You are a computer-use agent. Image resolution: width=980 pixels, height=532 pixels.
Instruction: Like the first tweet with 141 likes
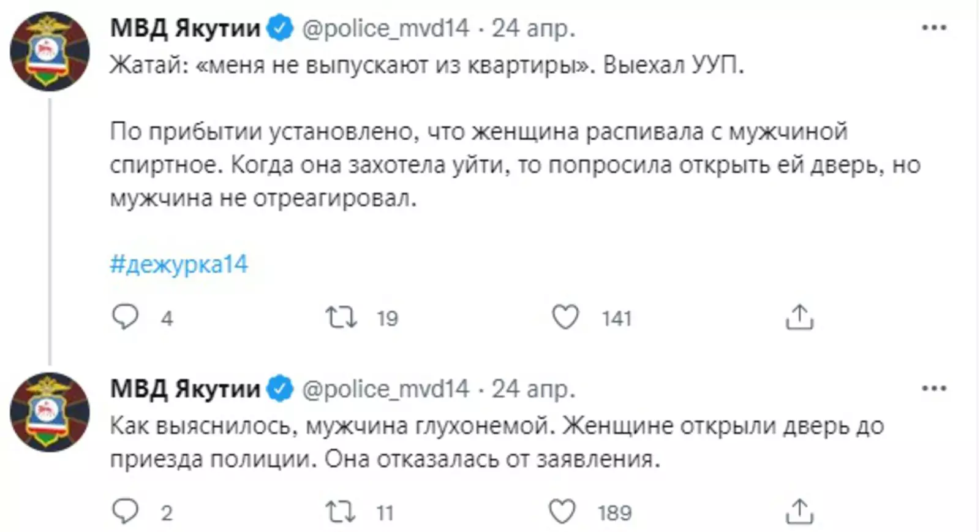565,317
